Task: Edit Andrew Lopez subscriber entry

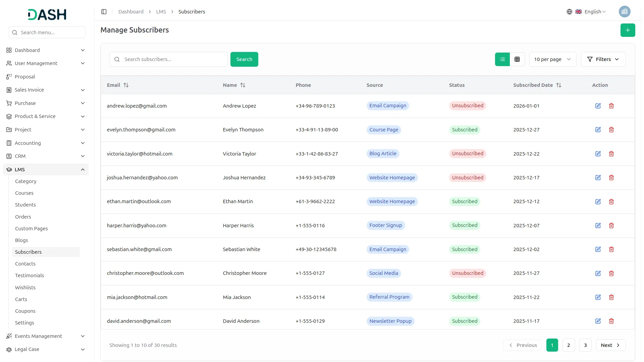Action: click(x=598, y=106)
